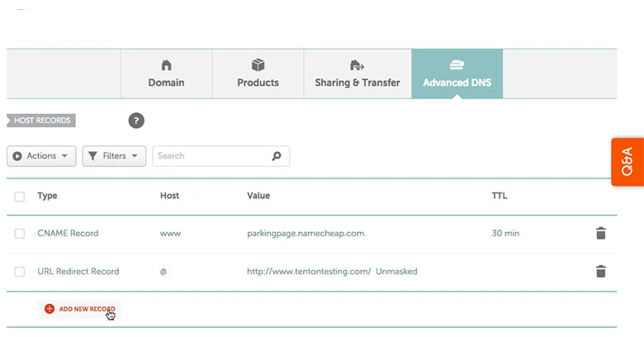Click into the Search field
Viewport: 644px width, 337px height.
pyautogui.click(x=221, y=156)
